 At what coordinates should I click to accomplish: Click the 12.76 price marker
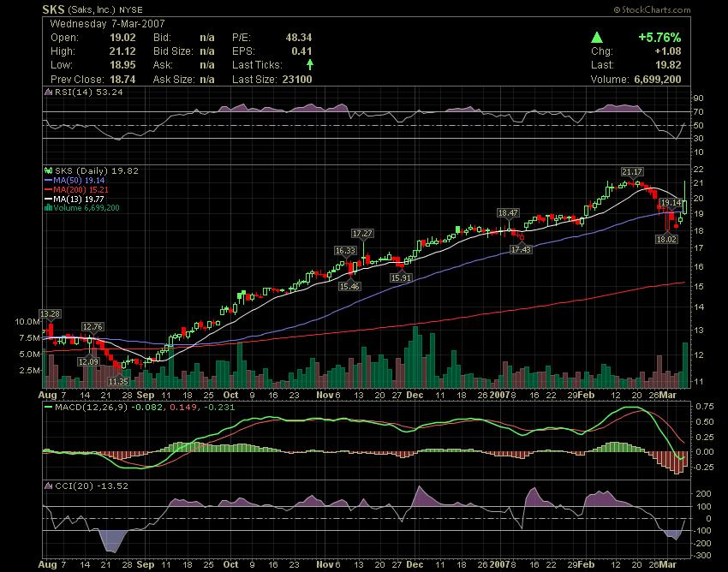point(92,327)
